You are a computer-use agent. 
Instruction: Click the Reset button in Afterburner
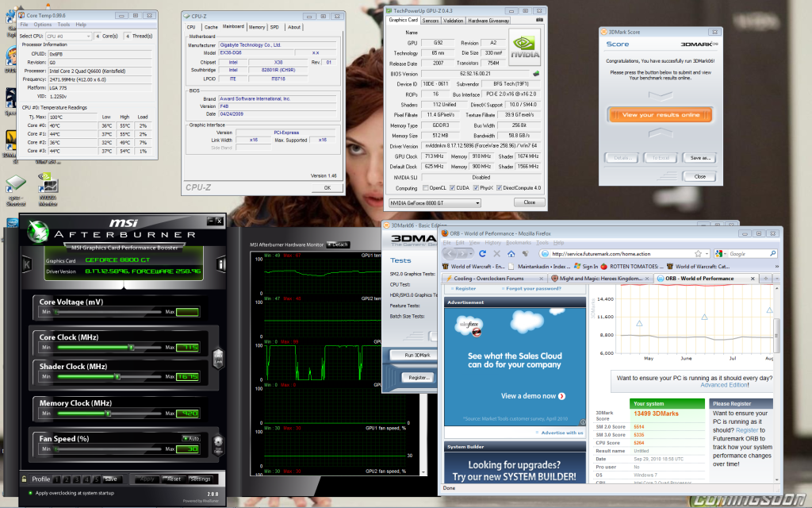click(174, 479)
